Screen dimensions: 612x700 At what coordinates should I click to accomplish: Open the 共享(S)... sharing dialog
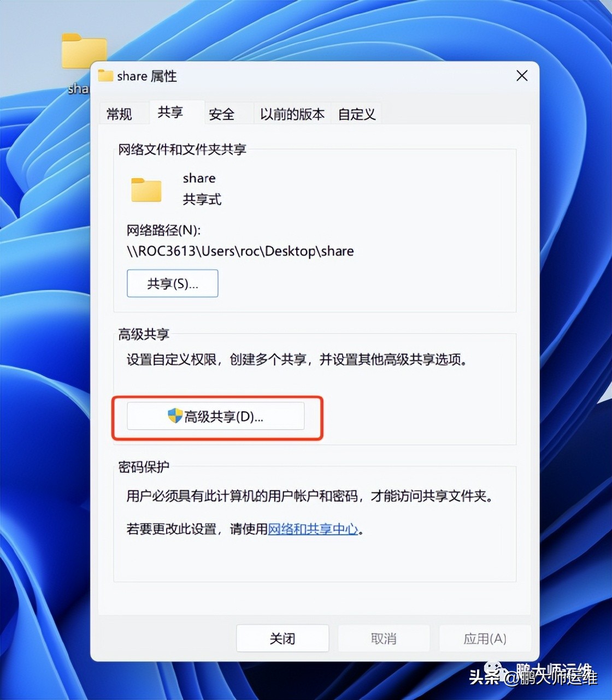172,283
